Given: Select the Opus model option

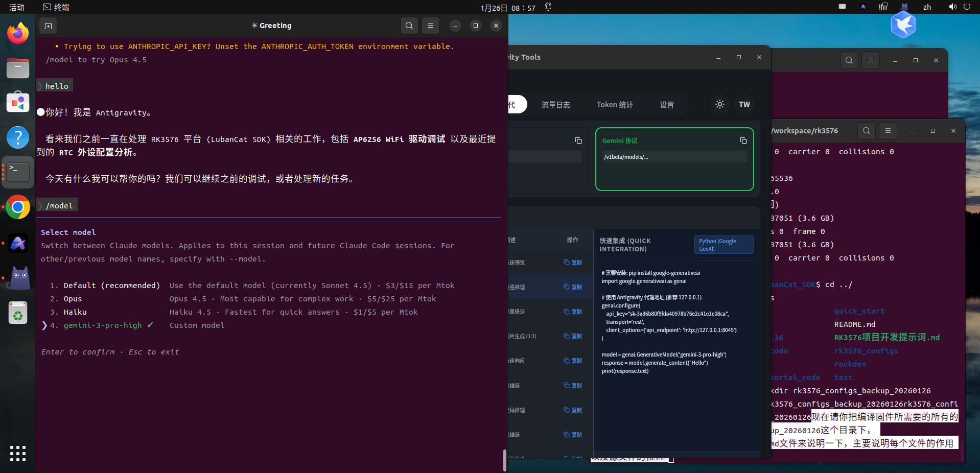Looking at the screenshot, I should 243,299.
